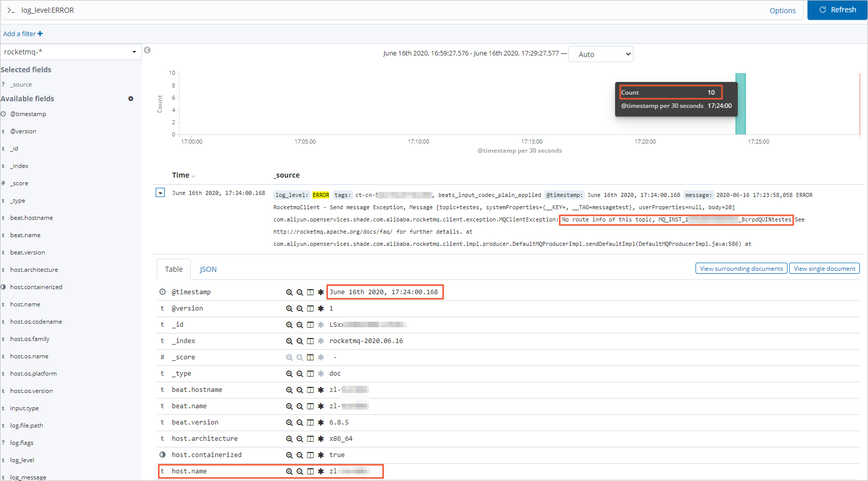
Task: Filter out the _type value doc
Action: tap(300, 374)
